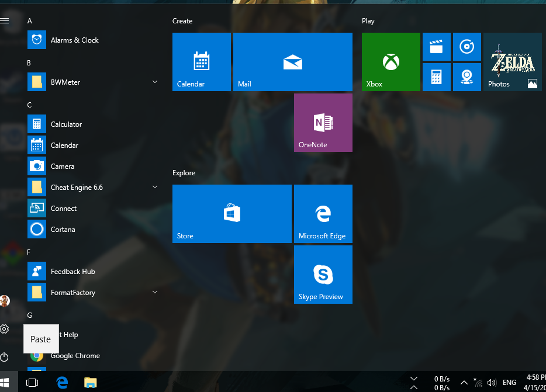Open Alarms & Clock from the app list
Screen dimensions: 546x392
point(92,40)
